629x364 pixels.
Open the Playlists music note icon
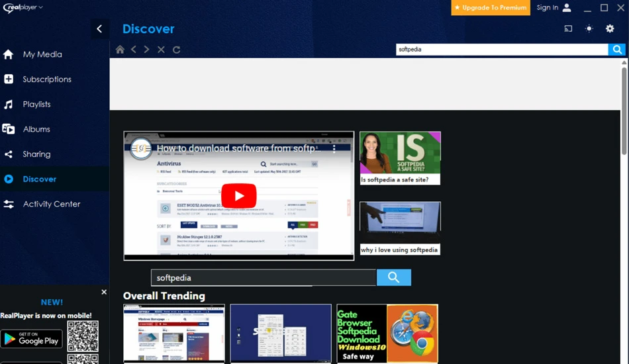coord(9,104)
